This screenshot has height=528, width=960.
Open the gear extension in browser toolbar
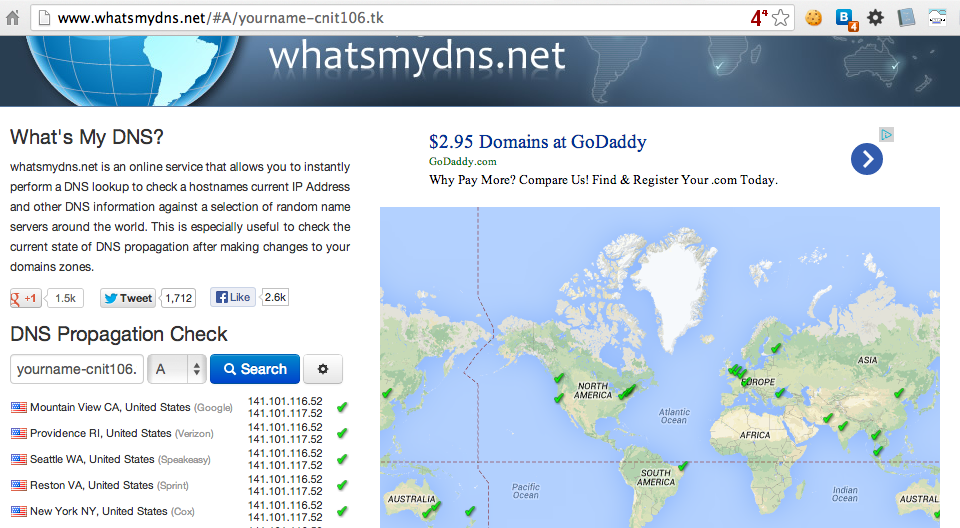pyautogui.click(x=876, y=18)
